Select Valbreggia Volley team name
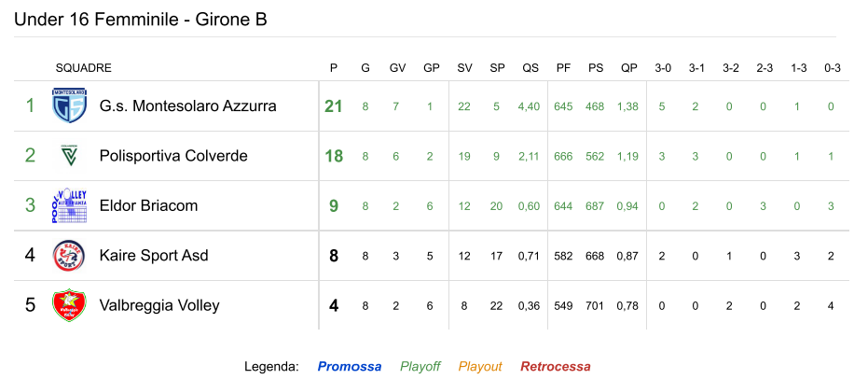The height and width of the screenshot is (379, 868). 159,305
